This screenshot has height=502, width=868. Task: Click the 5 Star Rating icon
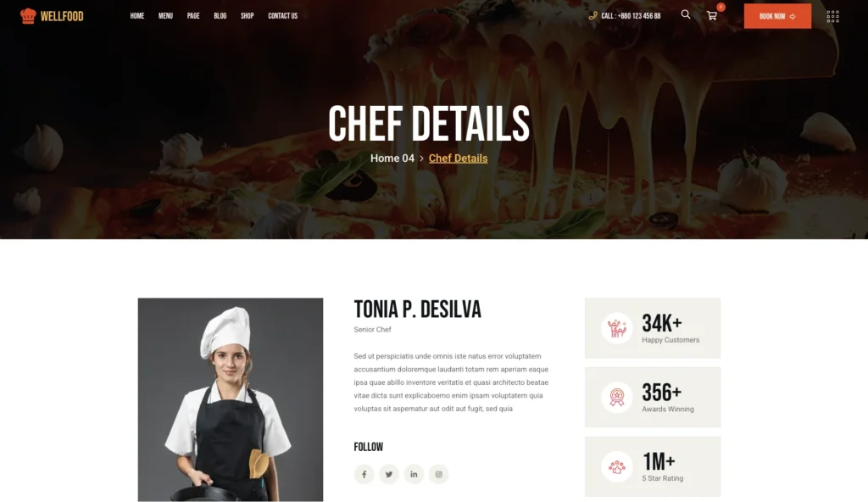pos(617,466)
